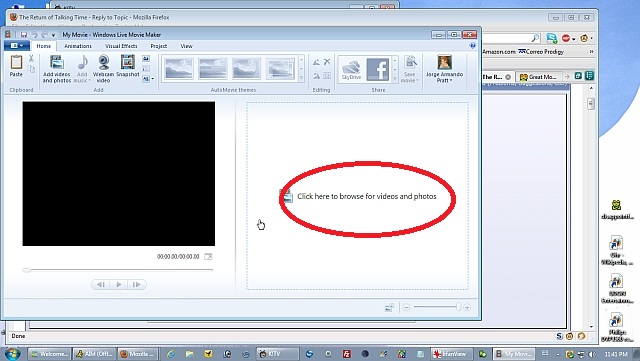Click the preview seek bar slider

click(27, 270)
